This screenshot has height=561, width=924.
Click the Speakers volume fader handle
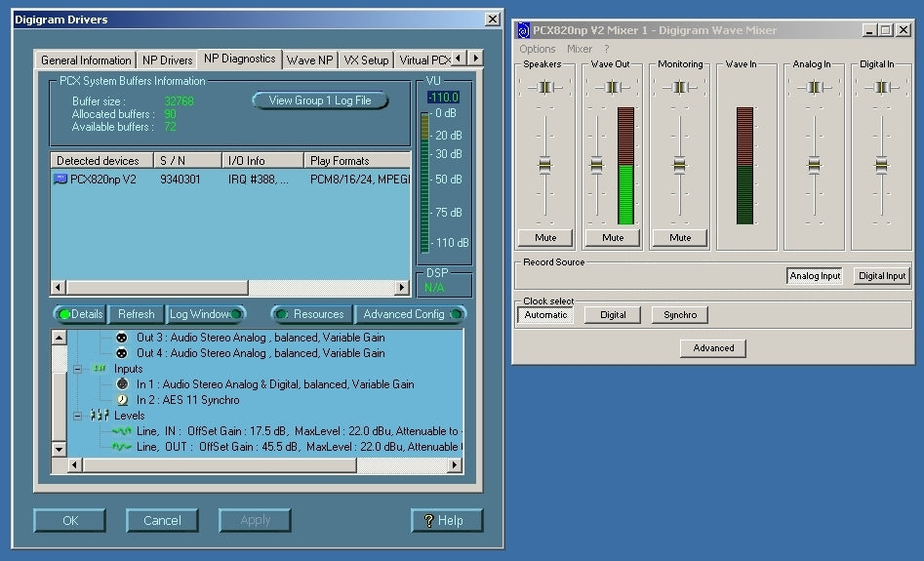pos(545,165)
